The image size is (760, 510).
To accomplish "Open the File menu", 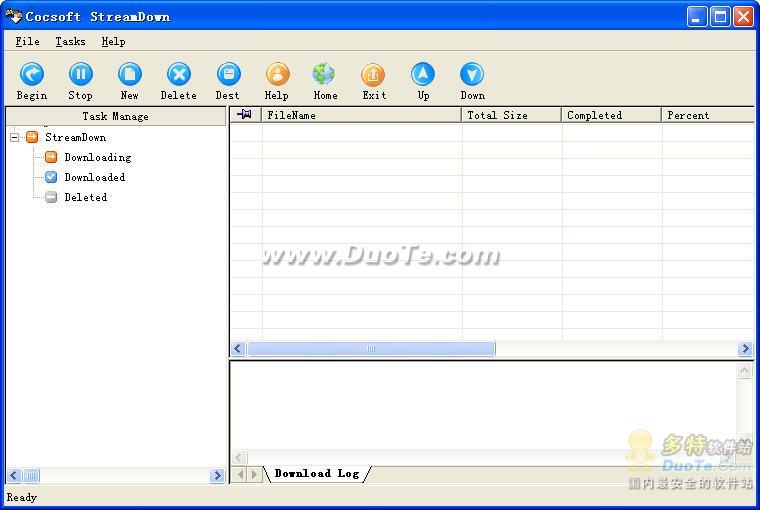I will click(27, 42).
